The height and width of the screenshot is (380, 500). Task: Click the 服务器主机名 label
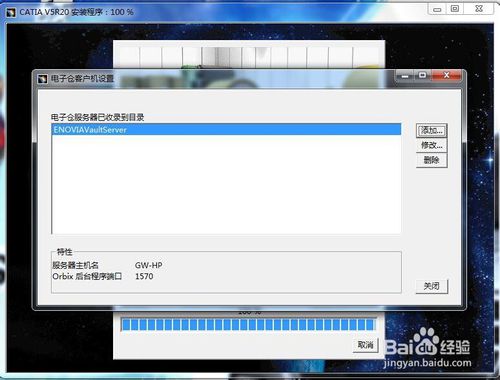click(75, 265)
